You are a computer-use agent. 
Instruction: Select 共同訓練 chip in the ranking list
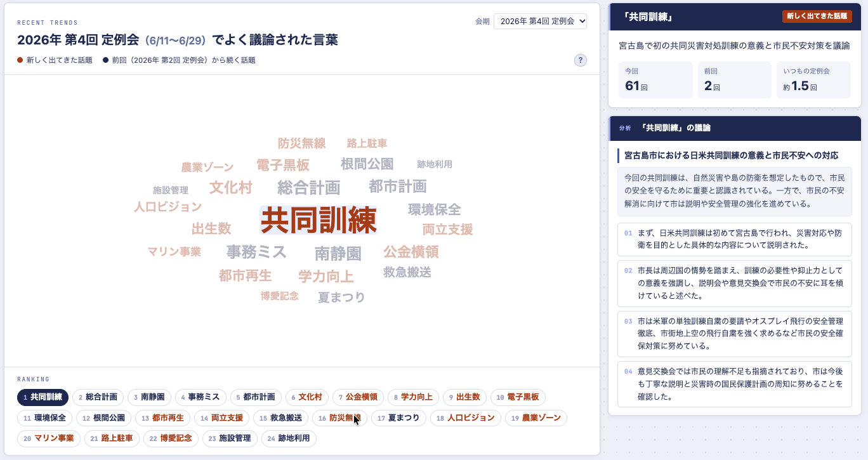(x=43, y=397)
